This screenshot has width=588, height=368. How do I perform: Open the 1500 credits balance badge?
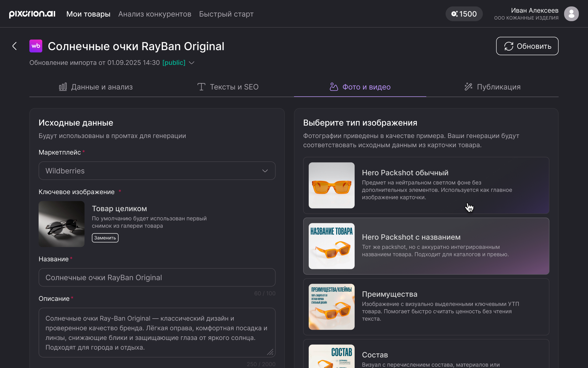[x=464, y=14]
